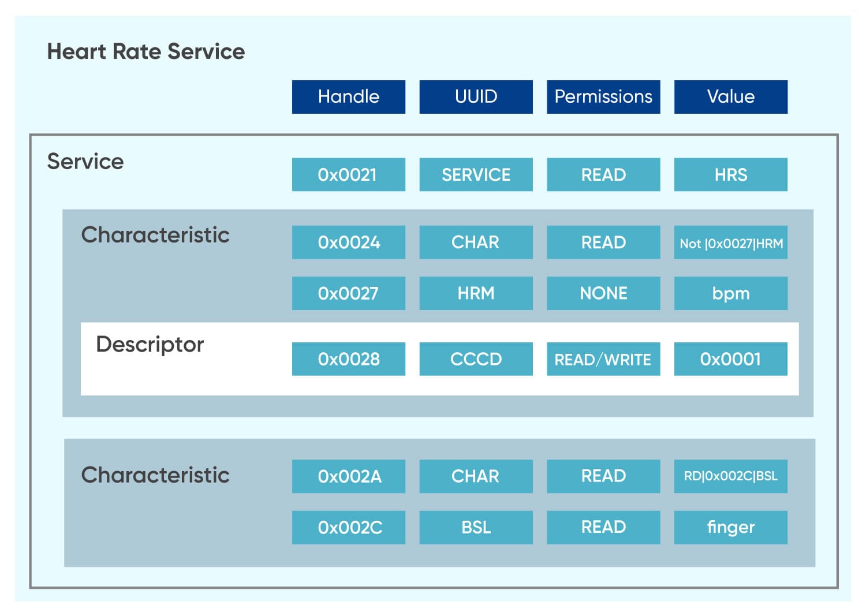866x616 pixels.
Task: Click the Heart Rate Service title
Action: click(x=145, y=51)
